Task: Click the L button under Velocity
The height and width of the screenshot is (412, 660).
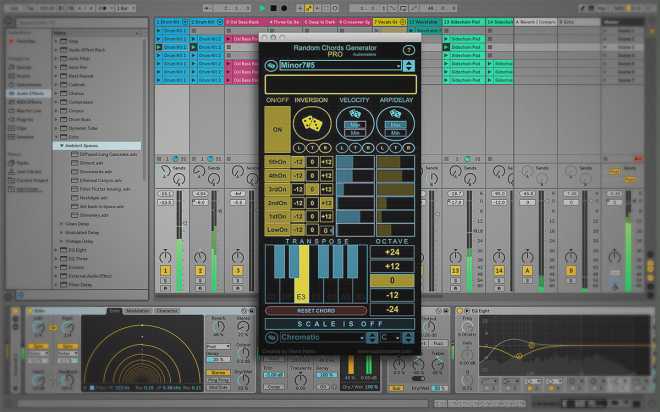Action: tap(341, 148)
